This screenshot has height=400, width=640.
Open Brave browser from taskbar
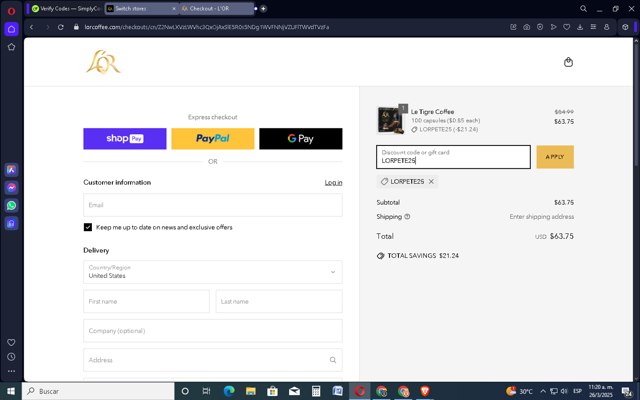(x=425, y=391)
